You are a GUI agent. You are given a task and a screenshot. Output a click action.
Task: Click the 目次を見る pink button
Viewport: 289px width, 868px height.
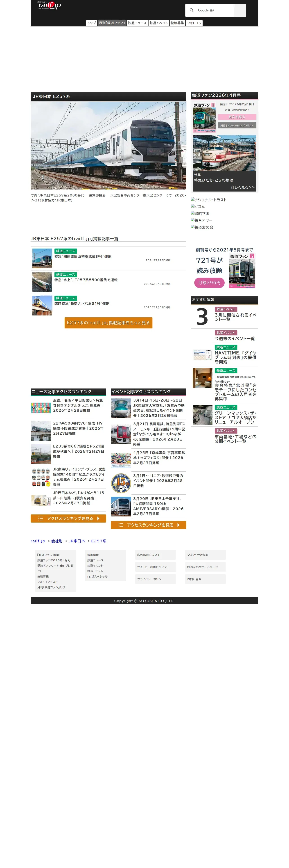coord(237,117)
